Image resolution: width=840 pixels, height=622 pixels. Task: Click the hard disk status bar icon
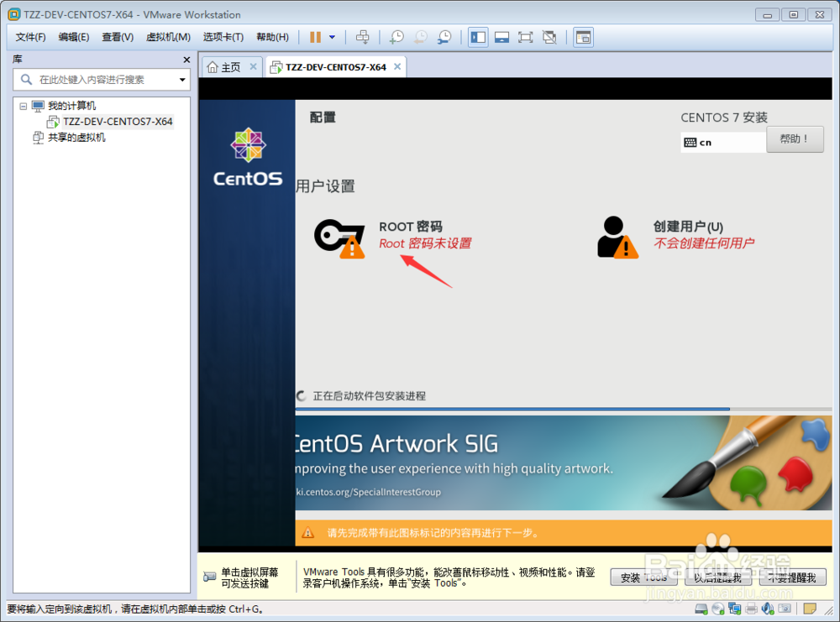pos(701,609)
